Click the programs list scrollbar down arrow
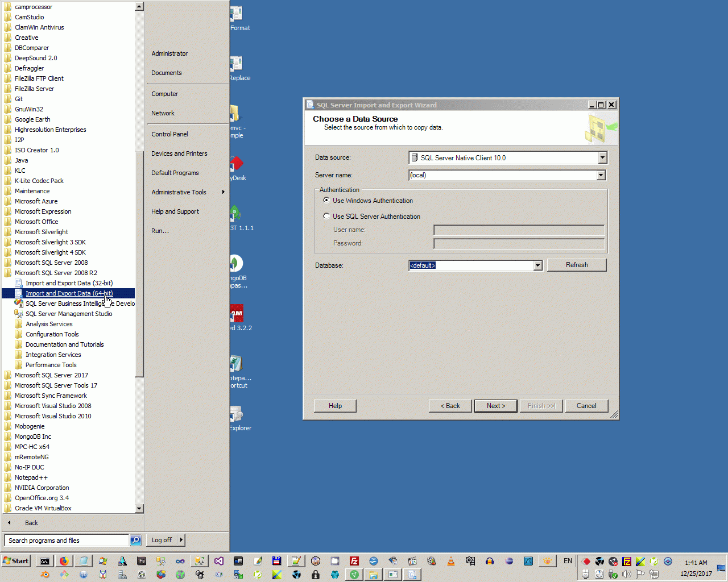The height and width of the screenshot is (582, 728). (139, 509)
